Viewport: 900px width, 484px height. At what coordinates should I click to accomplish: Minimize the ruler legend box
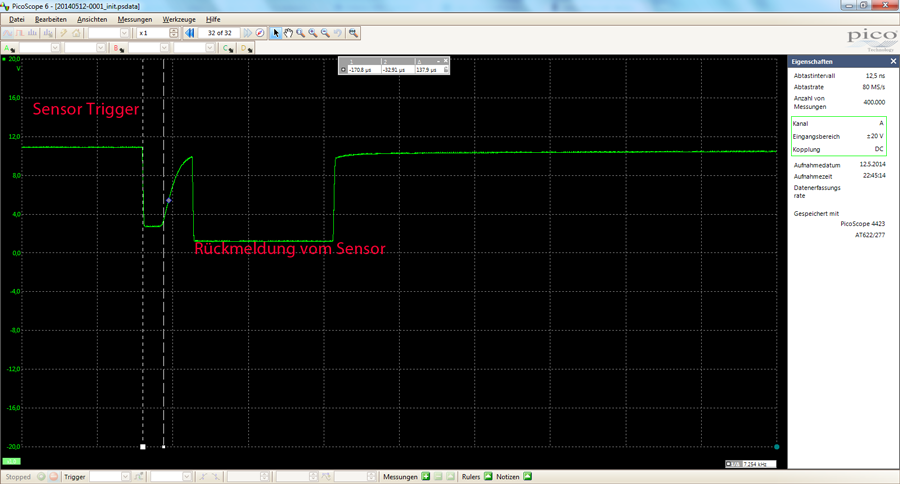[x=439, y=61]
